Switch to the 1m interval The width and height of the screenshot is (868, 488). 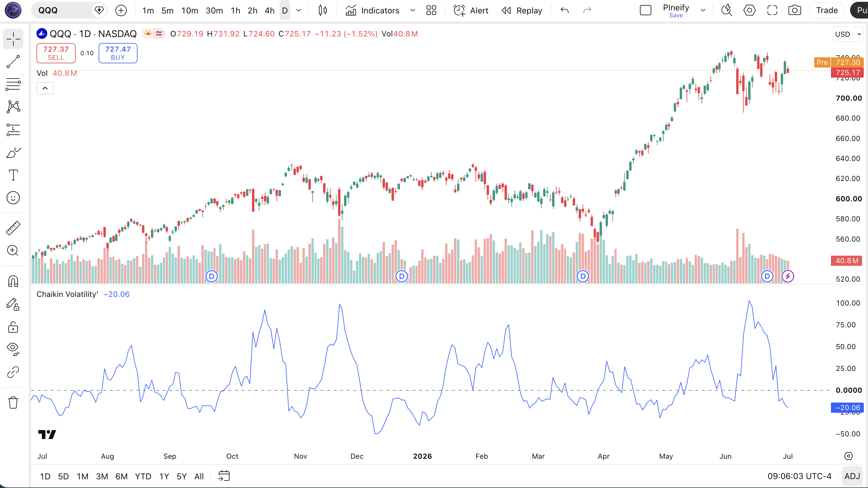click(148, 10)
